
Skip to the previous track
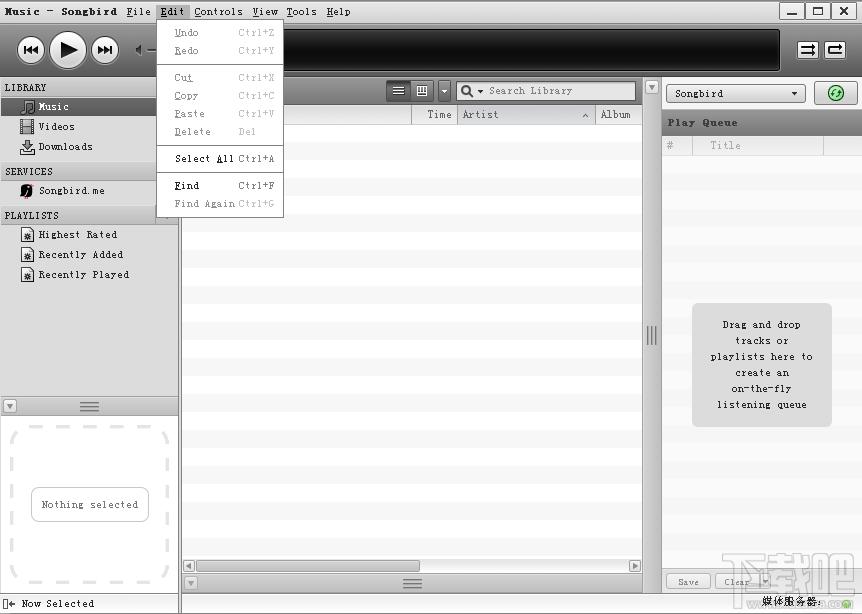(31, 50)
